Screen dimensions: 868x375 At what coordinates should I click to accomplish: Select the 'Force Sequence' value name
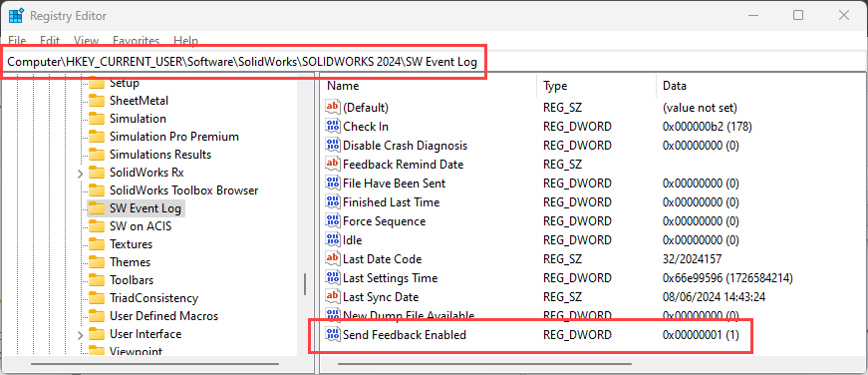(x=385, y=221)
